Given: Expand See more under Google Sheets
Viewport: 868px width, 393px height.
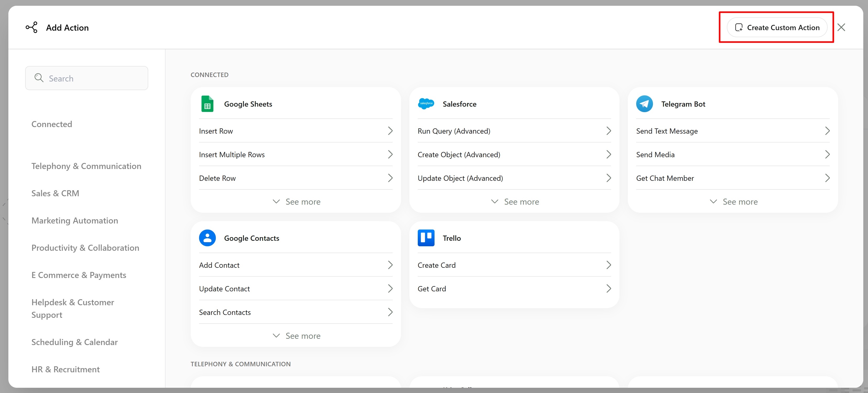Looking at the screenshot, I should point(296,201).
